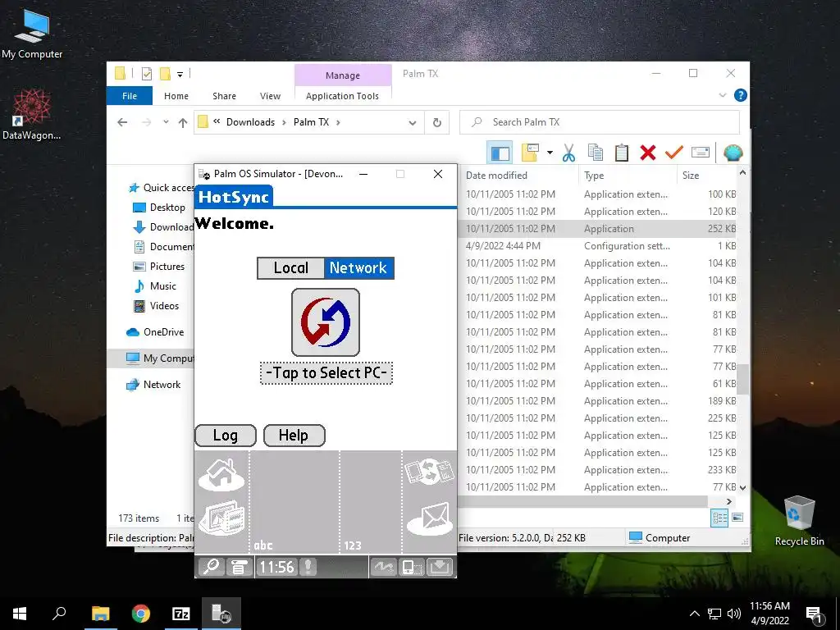Click the Explorer vertical scrollbar thumb
The width and height of the screenshot is (840, 630).
point(742,379)
